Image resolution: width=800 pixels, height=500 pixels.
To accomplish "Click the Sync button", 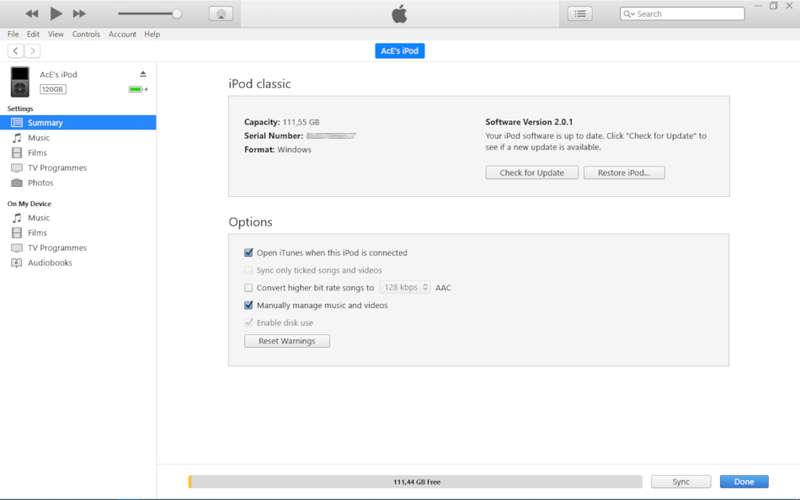I will [681, 482].
